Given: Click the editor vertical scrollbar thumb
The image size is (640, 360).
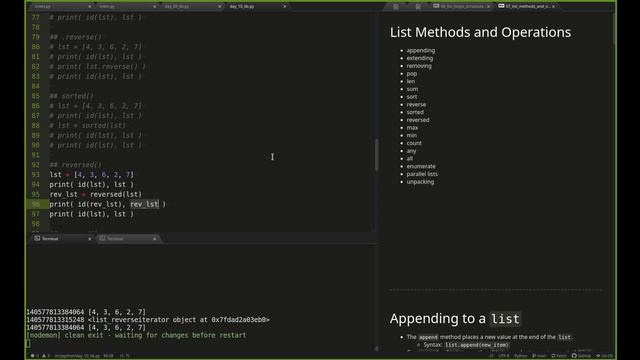Looking at the screenshot, I should [x=376, y=155].
